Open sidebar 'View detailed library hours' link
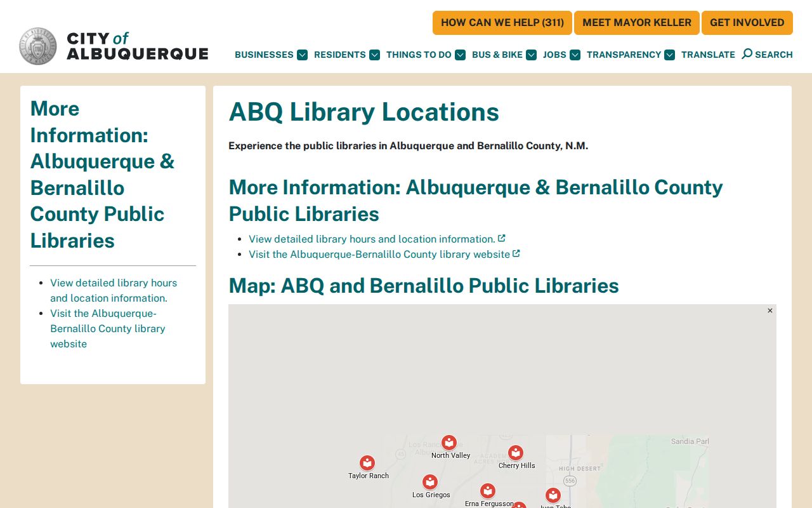This screenshot has width=812, height=508. [x=114, y=290]
